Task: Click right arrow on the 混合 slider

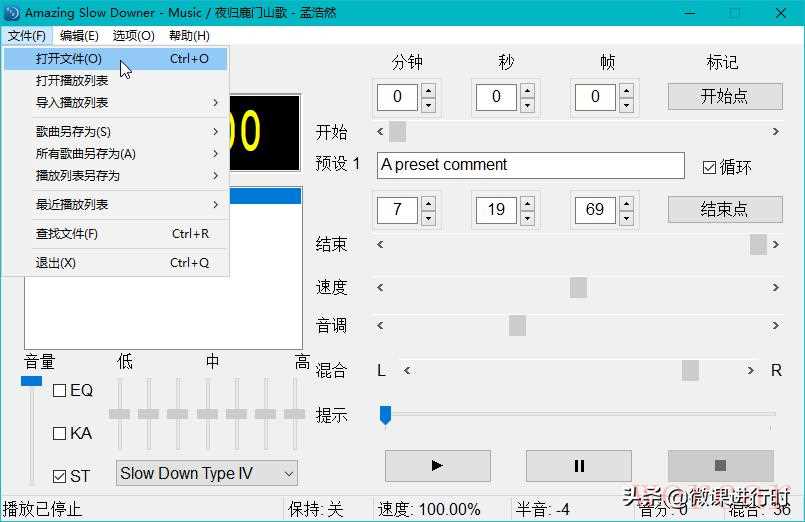Action: coord(750,371)
